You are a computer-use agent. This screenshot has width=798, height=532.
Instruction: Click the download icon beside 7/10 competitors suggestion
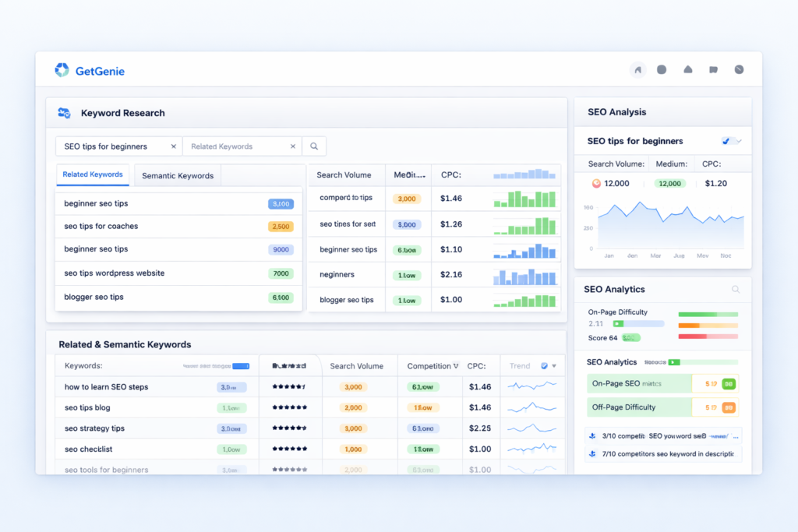coord(591,453)
